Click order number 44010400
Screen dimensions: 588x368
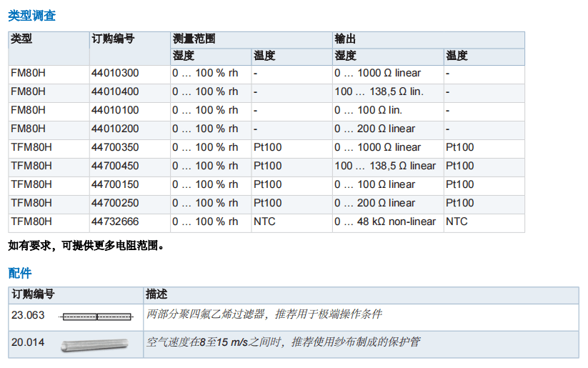click(115, 91)
